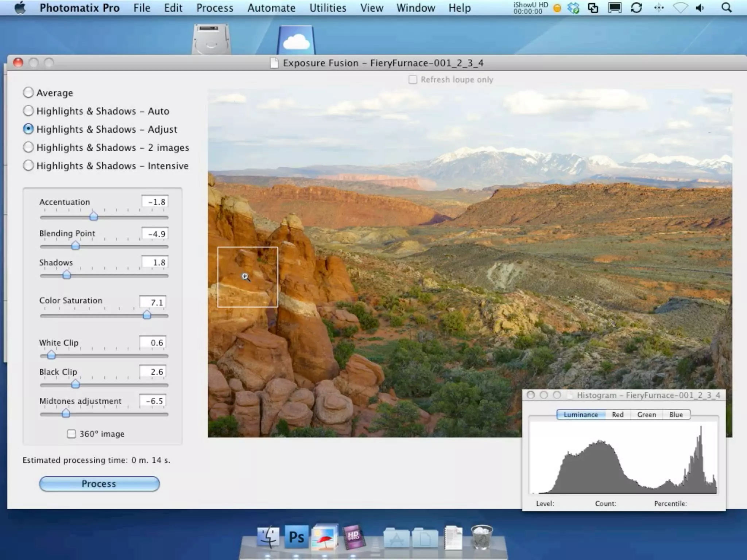The width and height of the screenshot is (747, 560).
Task: Click the Dropbox menu bar icon
Action: point(573,8)
